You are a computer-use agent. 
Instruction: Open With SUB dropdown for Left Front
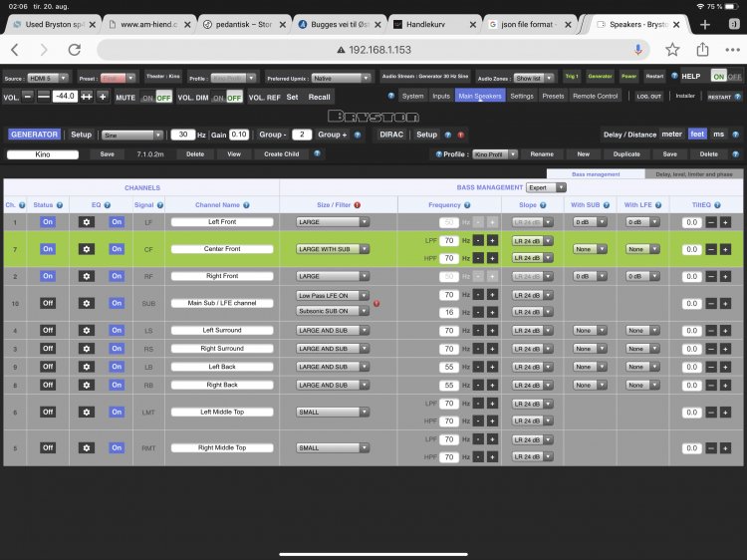click(590, 222)
